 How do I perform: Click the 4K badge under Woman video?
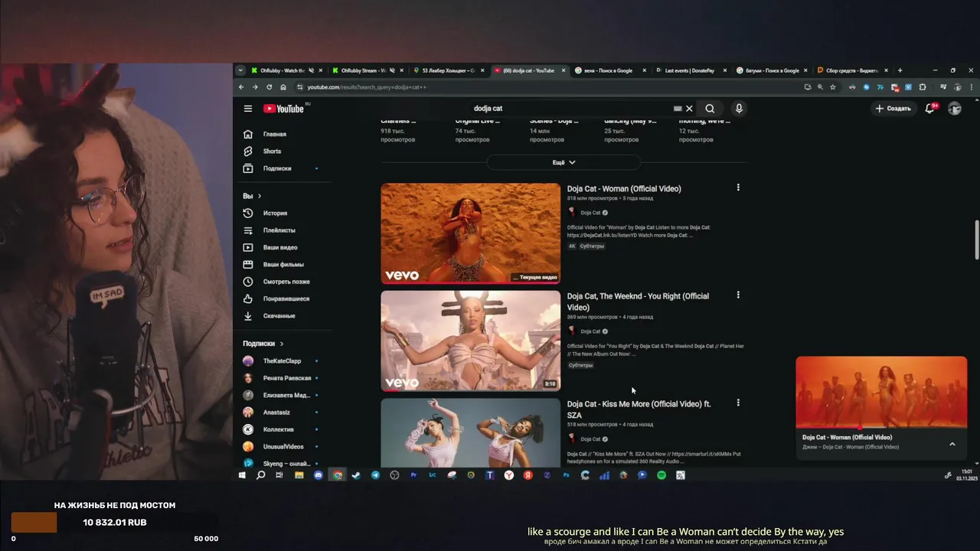572,246
